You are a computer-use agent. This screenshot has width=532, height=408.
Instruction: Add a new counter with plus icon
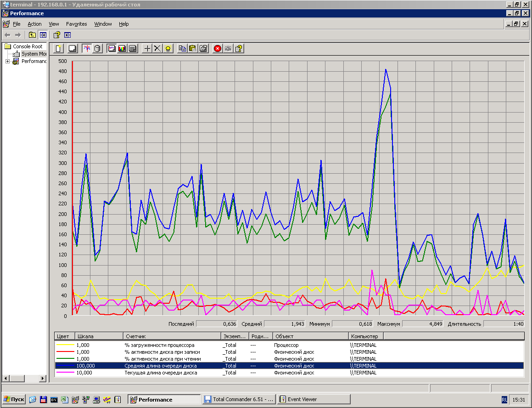click(x=147, y=48)
